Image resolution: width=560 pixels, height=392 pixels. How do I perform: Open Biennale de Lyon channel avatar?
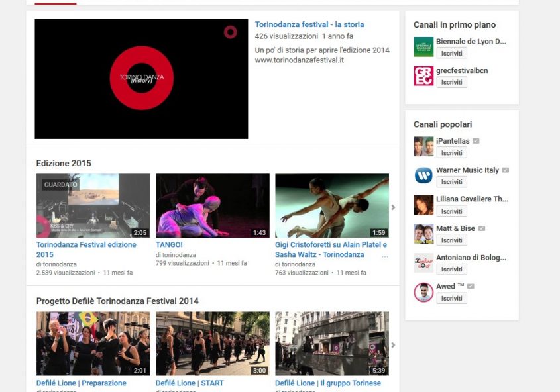click(x=423, y=47)
